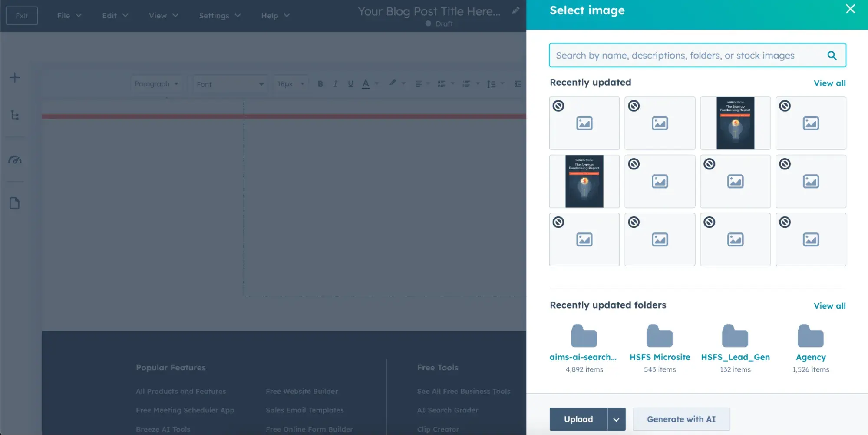Open the optimize gauge icon in sidebar
868x435 pixels.
tap(15, 159)
